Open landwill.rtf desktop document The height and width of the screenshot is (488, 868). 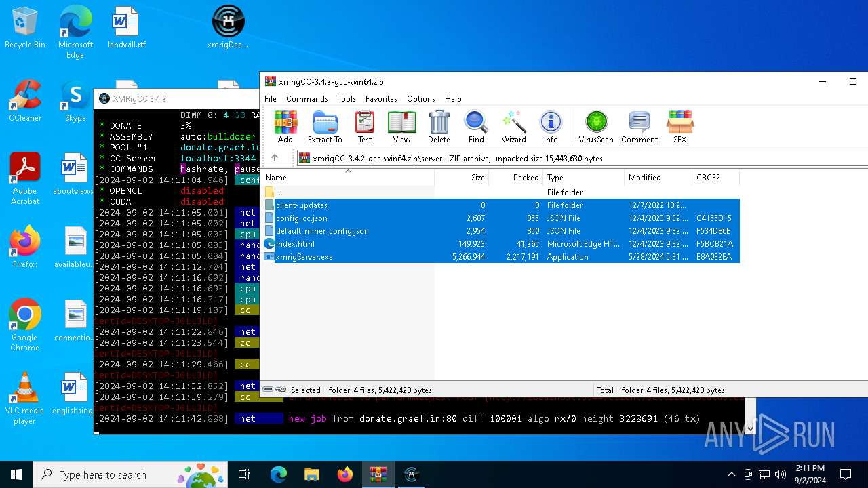(126, 28)
